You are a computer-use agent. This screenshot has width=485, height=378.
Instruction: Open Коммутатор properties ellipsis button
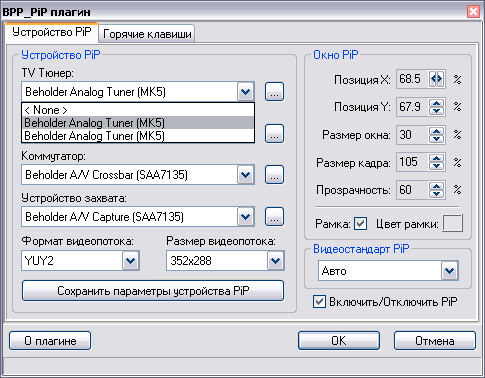click(274, 174)
